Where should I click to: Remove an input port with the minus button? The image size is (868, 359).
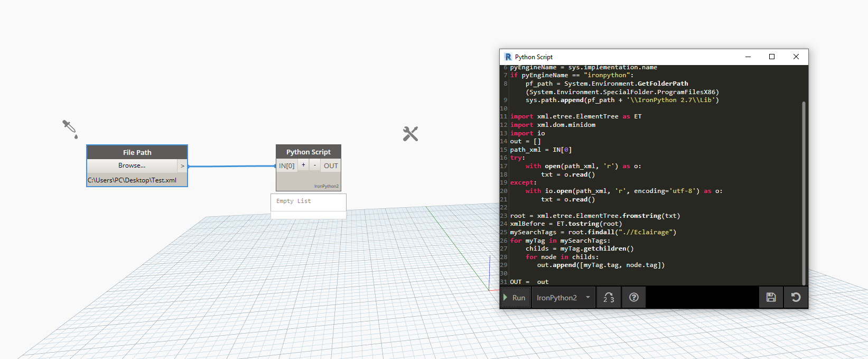click(315, 165)
